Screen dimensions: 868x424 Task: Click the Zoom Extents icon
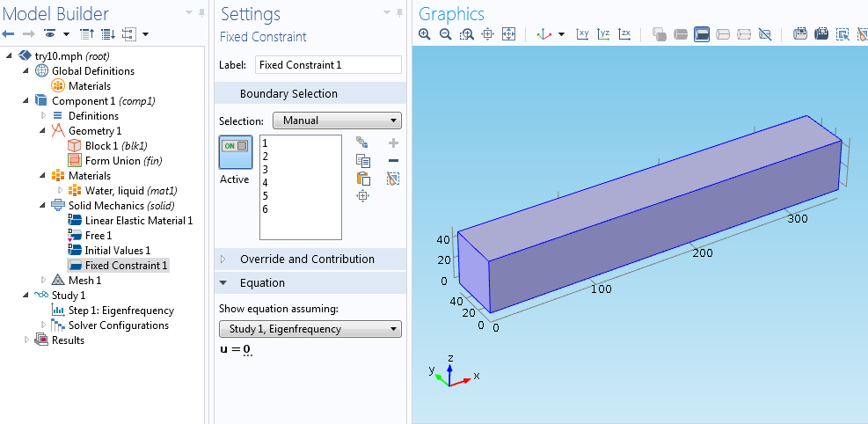click(x=508, y=34)
